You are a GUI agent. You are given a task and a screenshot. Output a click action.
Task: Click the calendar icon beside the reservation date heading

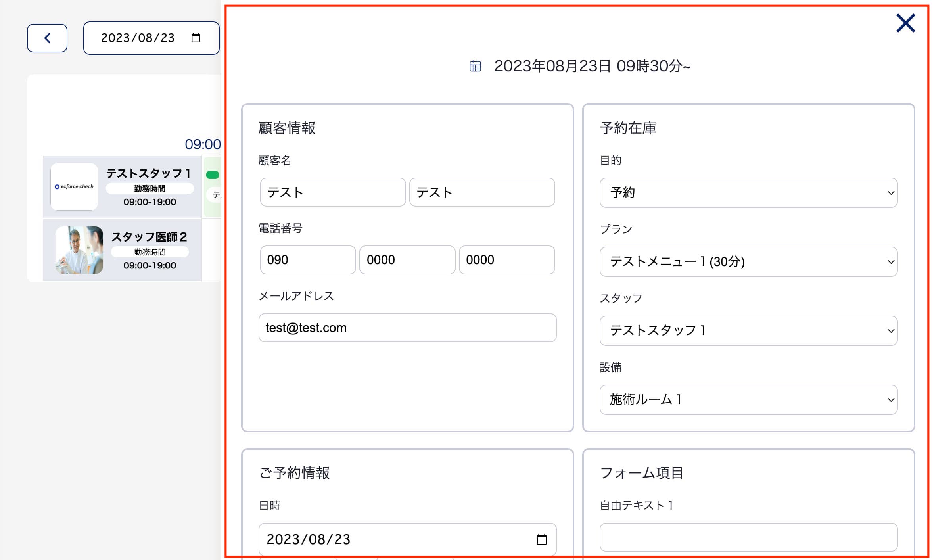[475, 66]
